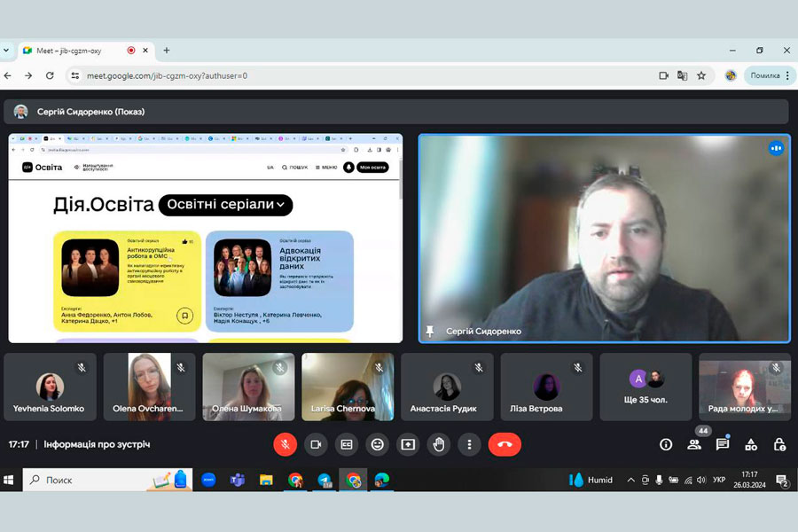The height and width of the screenshot is (532, 798).
Task: Open Chrome profile avatar
Action: (x=731, y=76)
